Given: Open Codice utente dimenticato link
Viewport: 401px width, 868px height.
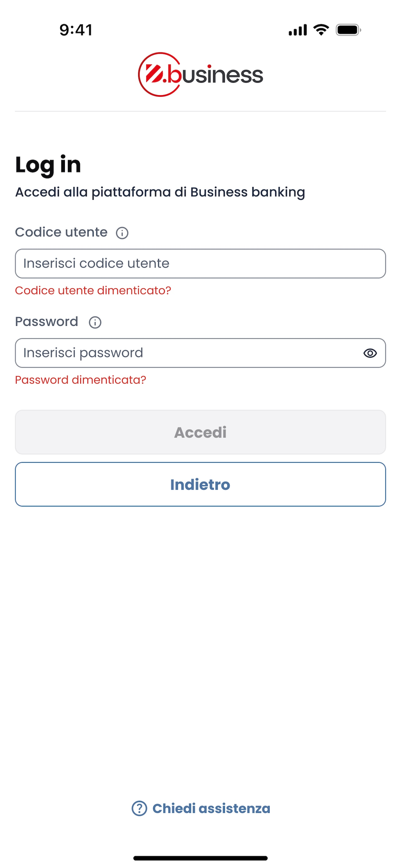Looking at the screenshot, I should coord(93,291).
